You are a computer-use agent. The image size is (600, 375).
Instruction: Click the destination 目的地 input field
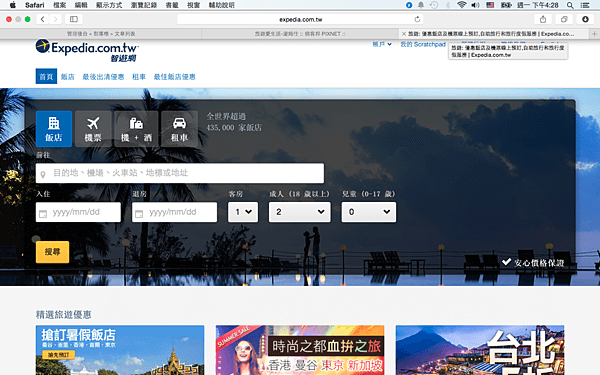point(180,173)
